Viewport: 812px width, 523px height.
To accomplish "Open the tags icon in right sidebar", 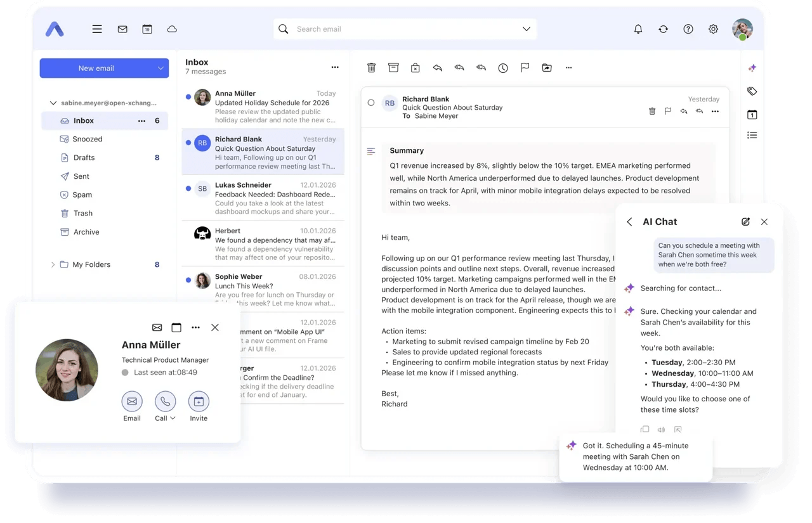I will 752,91.
